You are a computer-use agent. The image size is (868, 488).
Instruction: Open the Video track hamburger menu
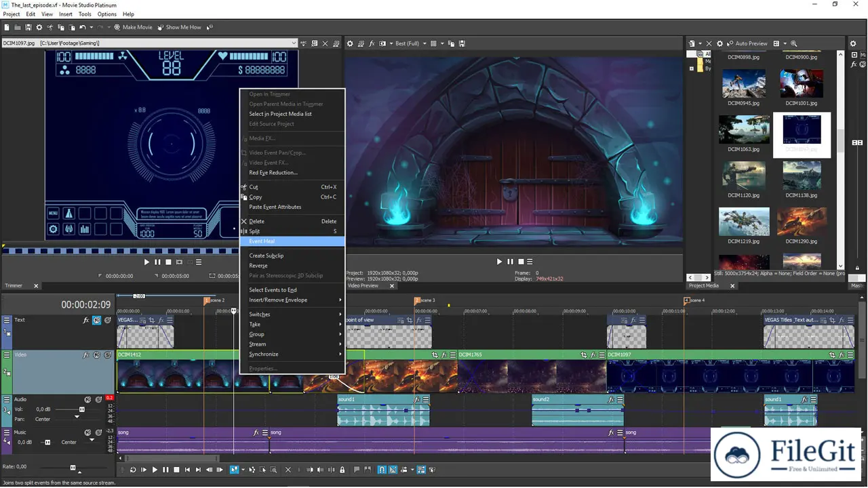coord(7,354)
